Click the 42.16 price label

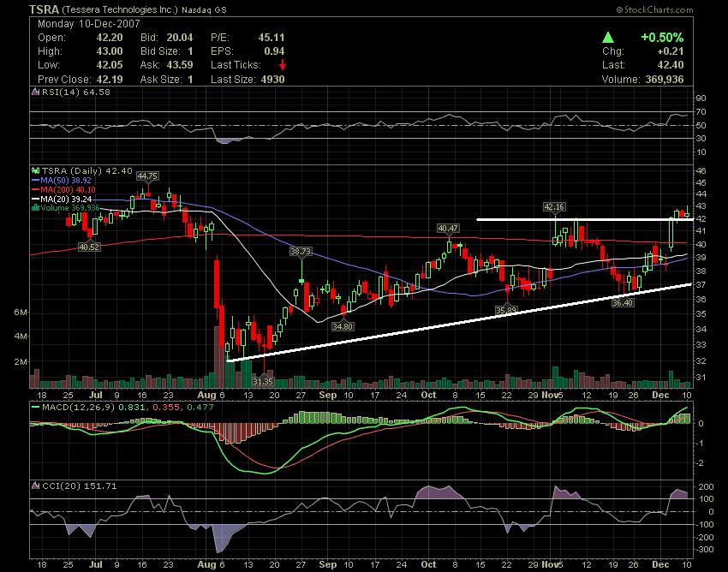pyautogui.click(x=554, y=206)
